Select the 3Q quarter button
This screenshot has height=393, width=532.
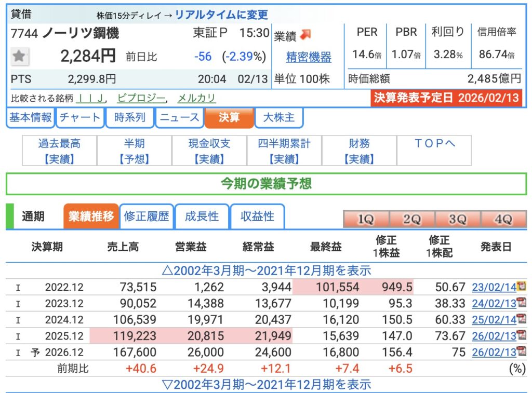457,219
